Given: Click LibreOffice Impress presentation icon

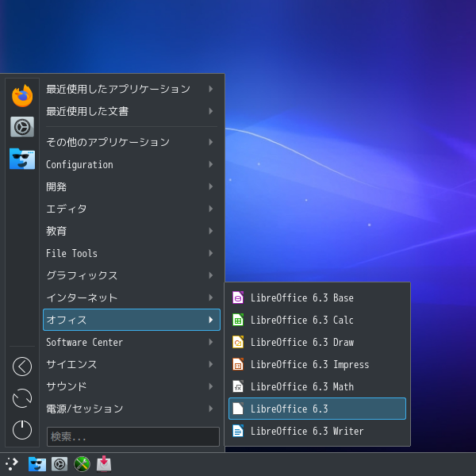Looking at the screenshot, I should [238, 364].
